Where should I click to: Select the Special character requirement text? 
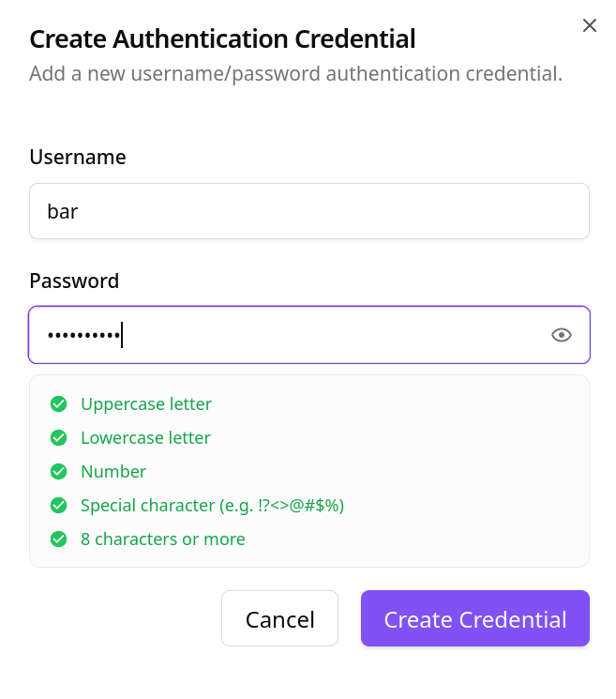(x=212, y=506)
